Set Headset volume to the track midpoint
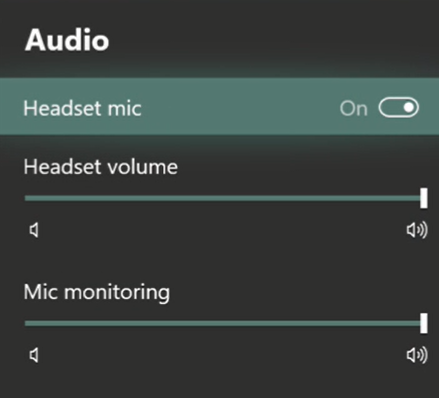Screen dimensions: 439x398 pyautogui.click(x=224, y=198)
